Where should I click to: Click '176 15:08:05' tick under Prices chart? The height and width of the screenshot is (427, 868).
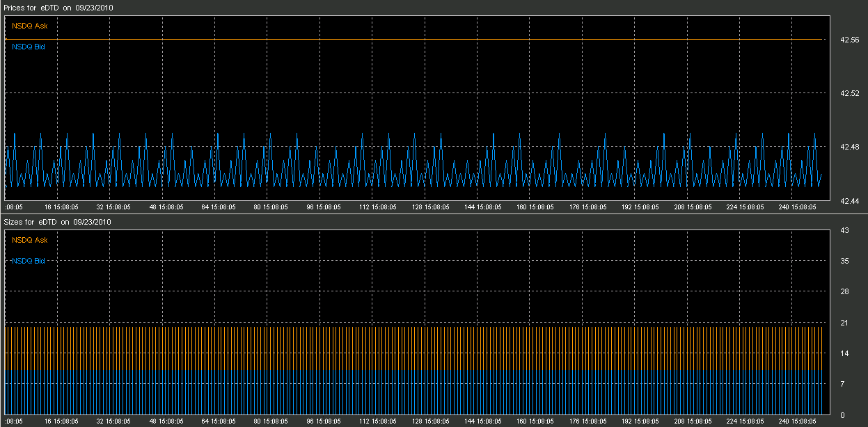587,207
